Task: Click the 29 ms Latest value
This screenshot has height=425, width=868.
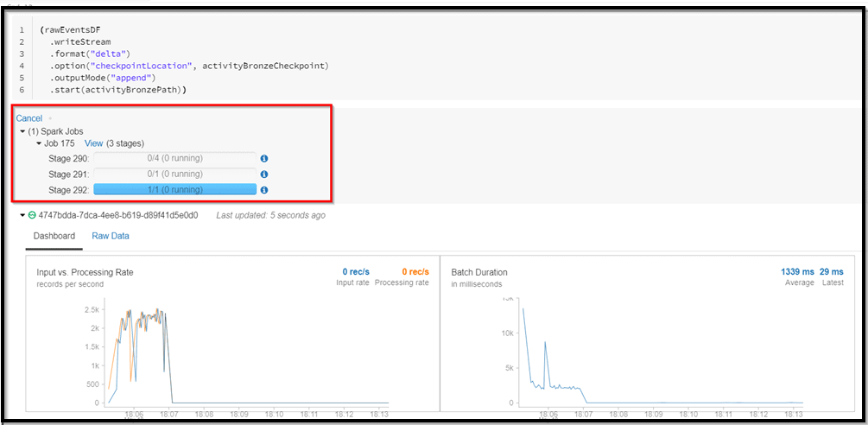Action: tap(832, 272)
